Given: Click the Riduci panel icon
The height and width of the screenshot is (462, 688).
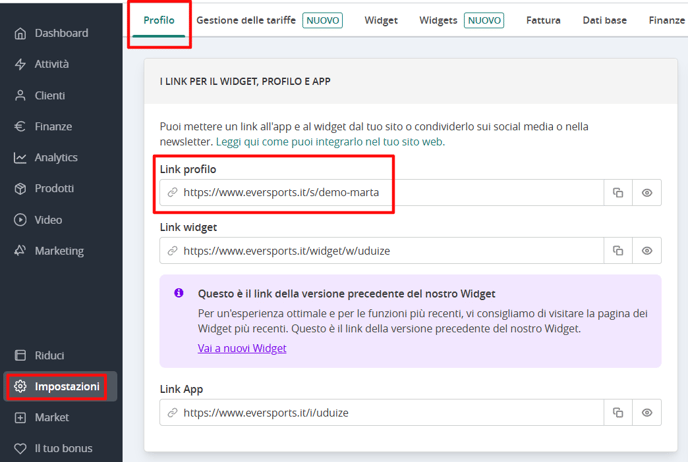Looking at the screenshot, I should (20, 355).
